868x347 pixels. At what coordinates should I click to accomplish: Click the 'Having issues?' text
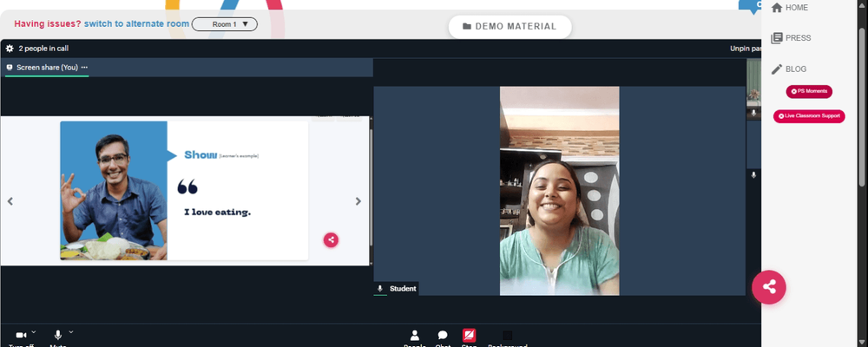click(48, 24)
